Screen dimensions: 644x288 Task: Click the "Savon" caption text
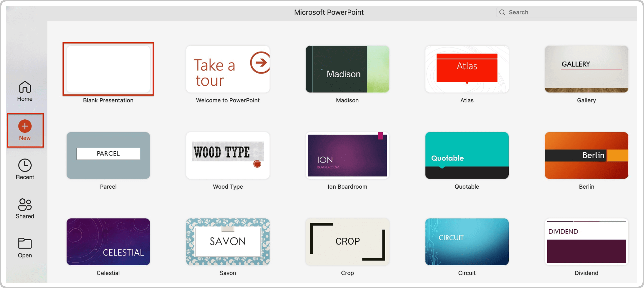pyautogui.click(x=228, y=273)
